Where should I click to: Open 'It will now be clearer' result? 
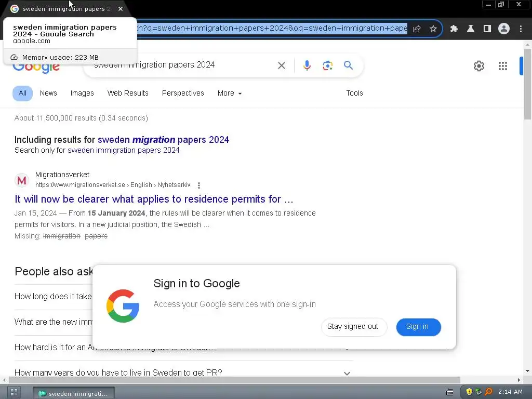tap(154, 199)
